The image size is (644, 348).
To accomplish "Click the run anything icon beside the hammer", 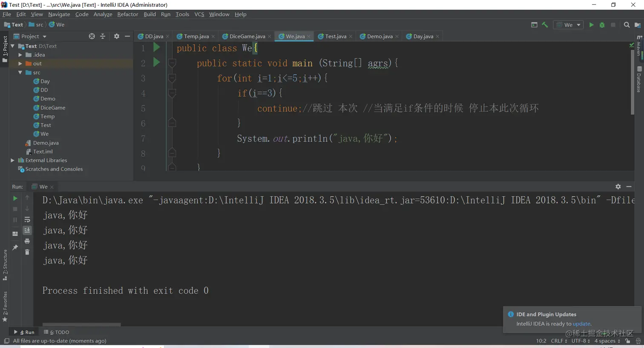I will click(534, 25).
